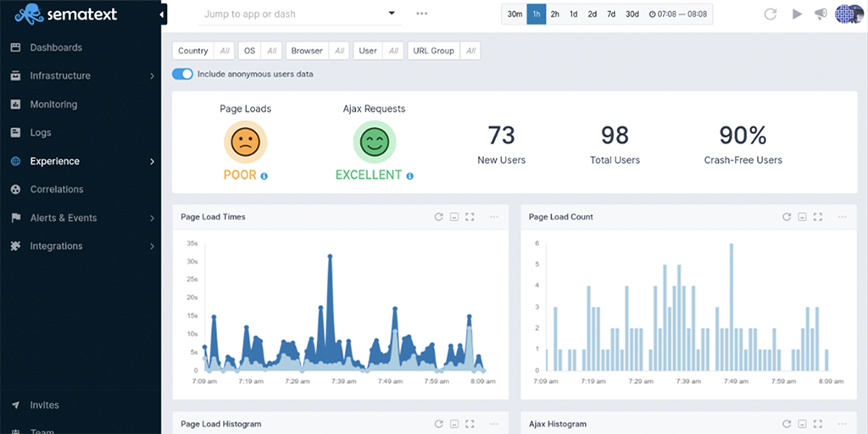Screen dimensions: 868x434
Task: Open the megaphone announcements icon
Action: 821,14
